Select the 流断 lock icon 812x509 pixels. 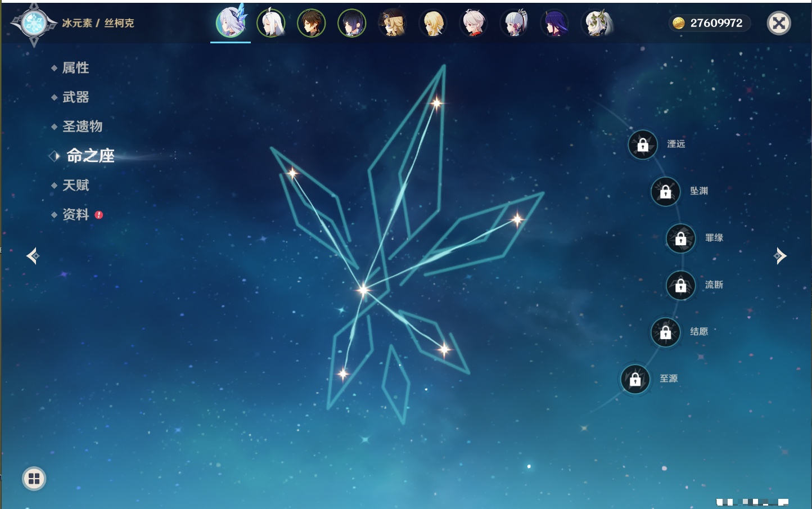click(x=681, y=286)
